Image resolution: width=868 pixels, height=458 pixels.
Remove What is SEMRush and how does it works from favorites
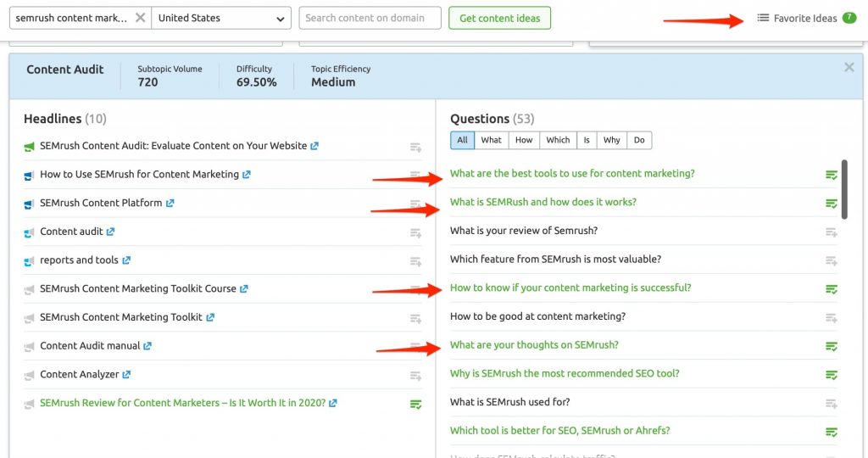coord(832,204)
